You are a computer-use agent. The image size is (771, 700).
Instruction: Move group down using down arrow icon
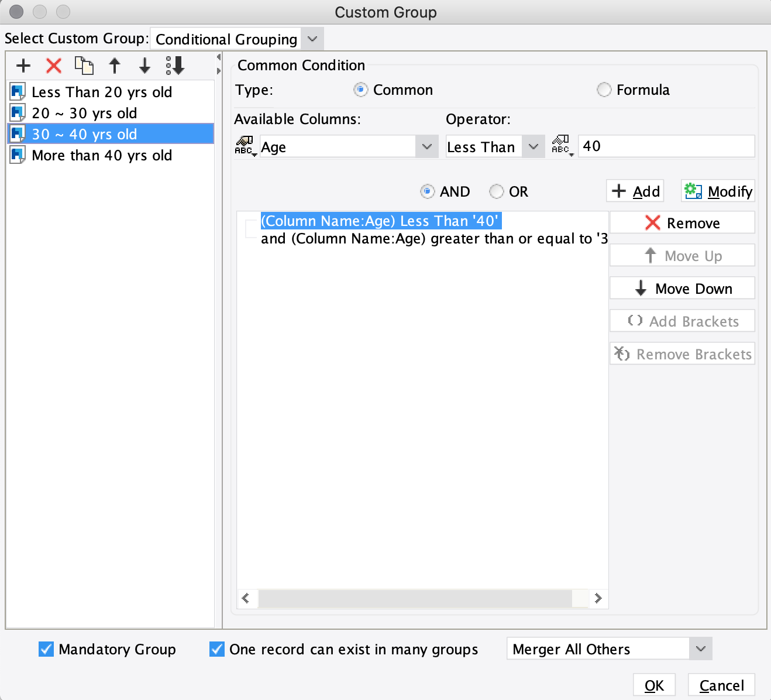click(144, 66)
